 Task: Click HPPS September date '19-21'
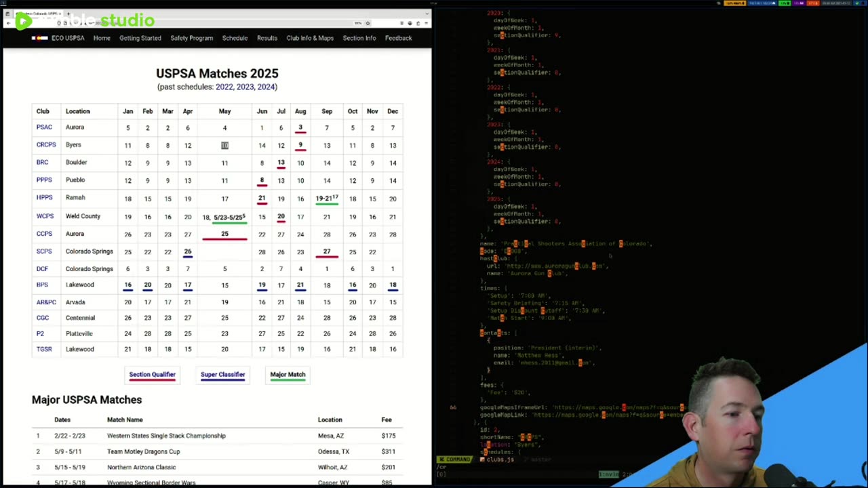[x=327, y=199]
